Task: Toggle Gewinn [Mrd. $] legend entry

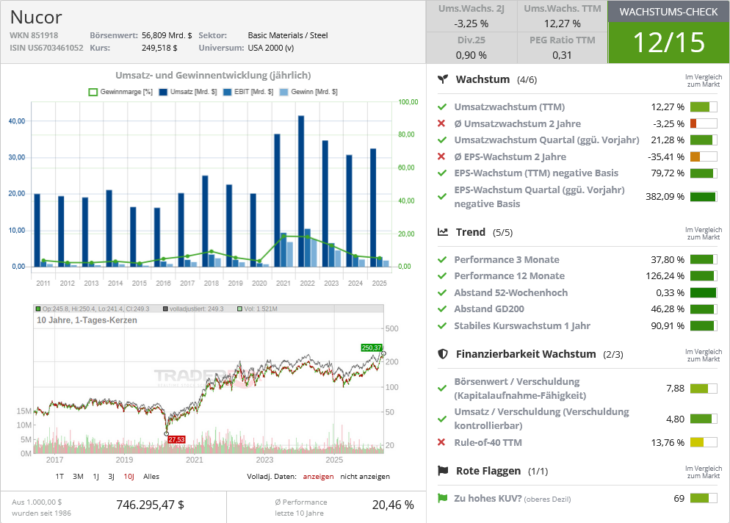Action: pos(309,92)
